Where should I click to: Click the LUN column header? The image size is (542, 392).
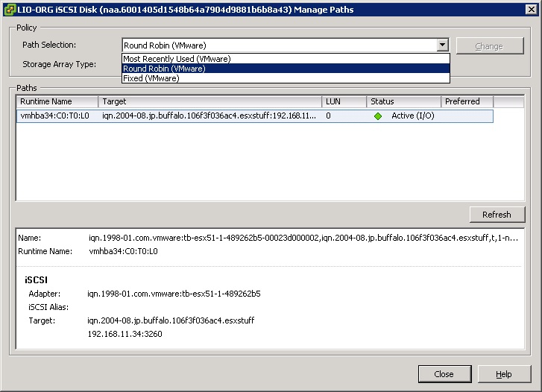click(344, 101)
